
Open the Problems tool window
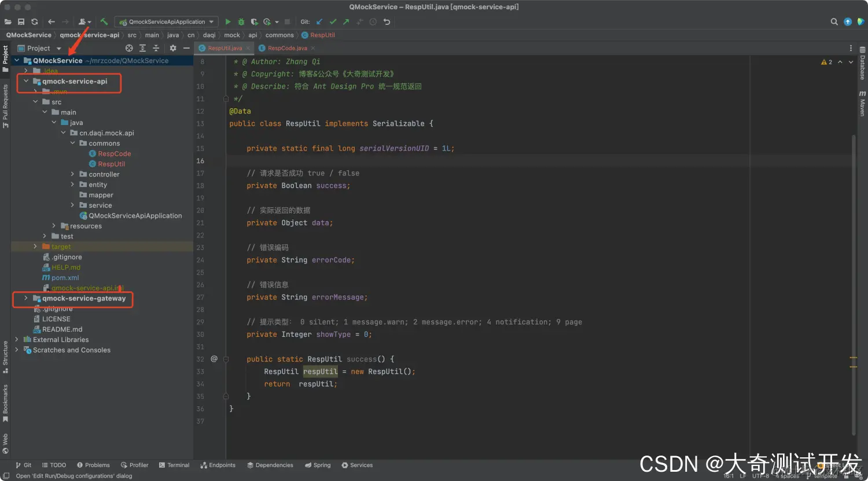click(x=93, y=465)
